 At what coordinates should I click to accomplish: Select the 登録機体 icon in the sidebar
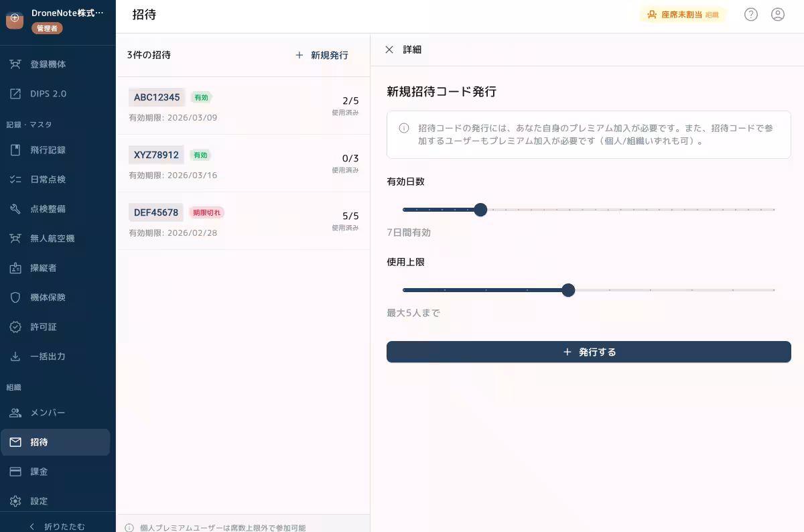[15, 64]
